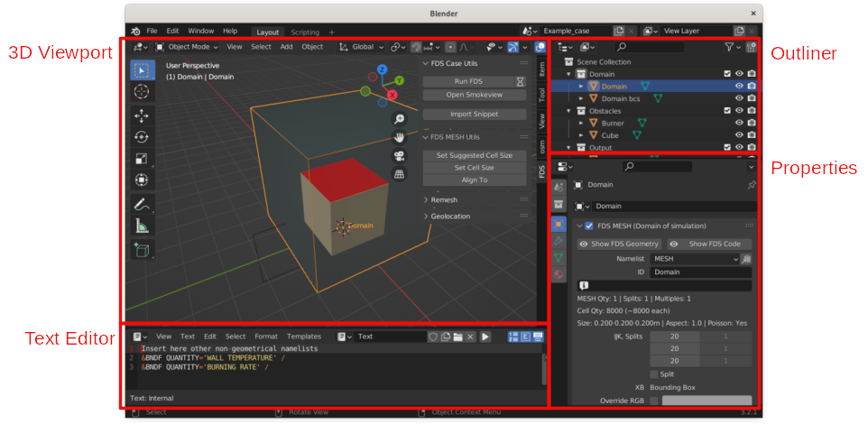This screenshot has height=424, width=868.
Task: Uncheck the FDS MESH checkbox
Action: (x=589, y=226)
